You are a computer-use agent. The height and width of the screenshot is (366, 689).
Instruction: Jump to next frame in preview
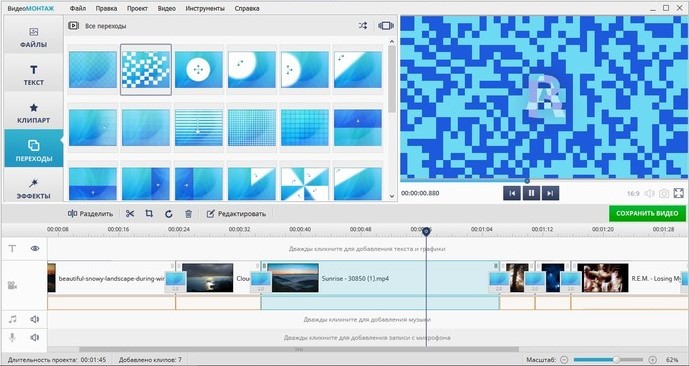(x=551, y=193)
